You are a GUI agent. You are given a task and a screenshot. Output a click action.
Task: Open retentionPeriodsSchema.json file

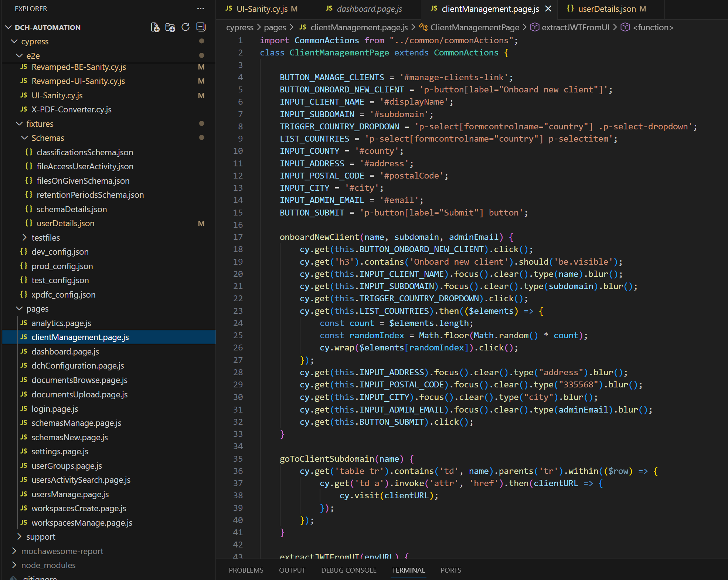pyautogui.click(x=90, y=195)
